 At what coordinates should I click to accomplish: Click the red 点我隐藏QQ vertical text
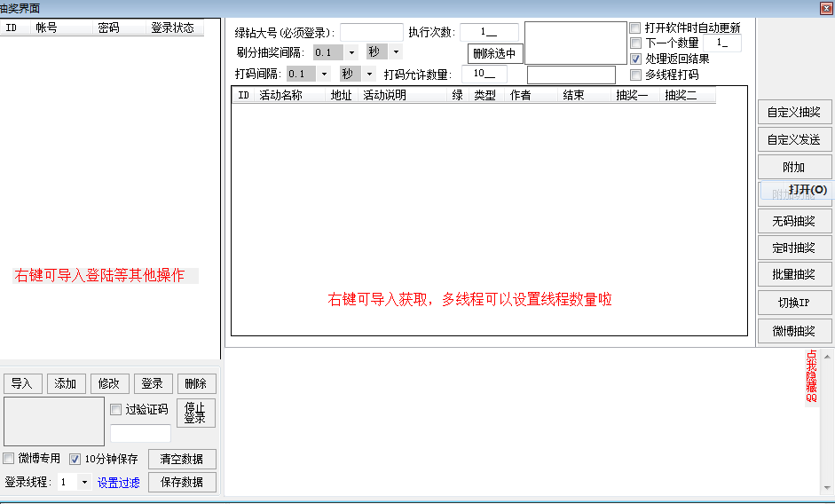tap(811, 377)
